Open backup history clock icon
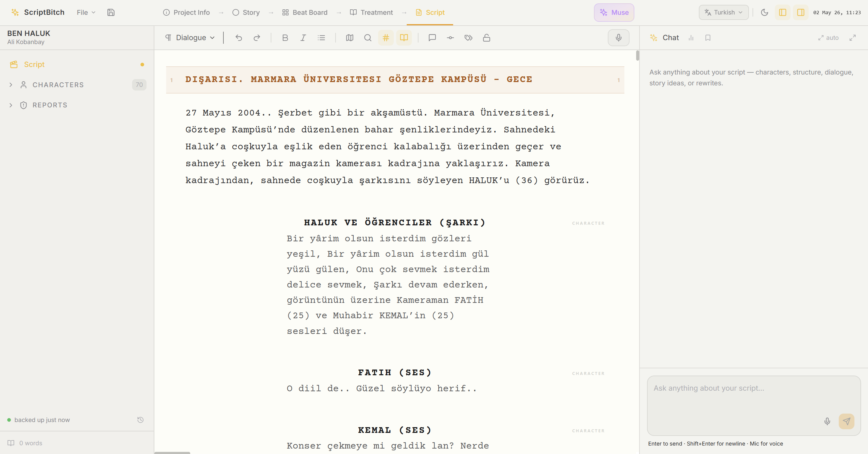868x454 pixels. point(140,420)
